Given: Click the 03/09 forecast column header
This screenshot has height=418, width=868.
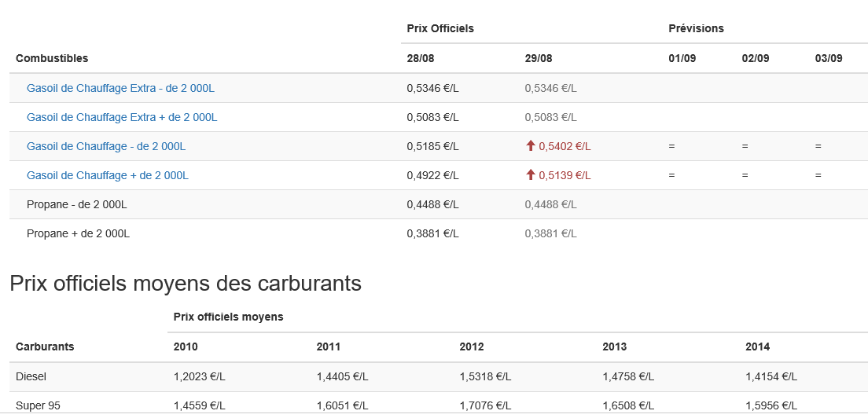Looking at the screenshot, I should click(x=829, y=58).
